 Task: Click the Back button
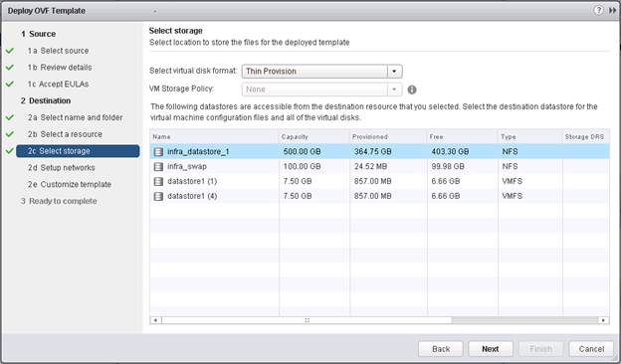coord(441,349)
